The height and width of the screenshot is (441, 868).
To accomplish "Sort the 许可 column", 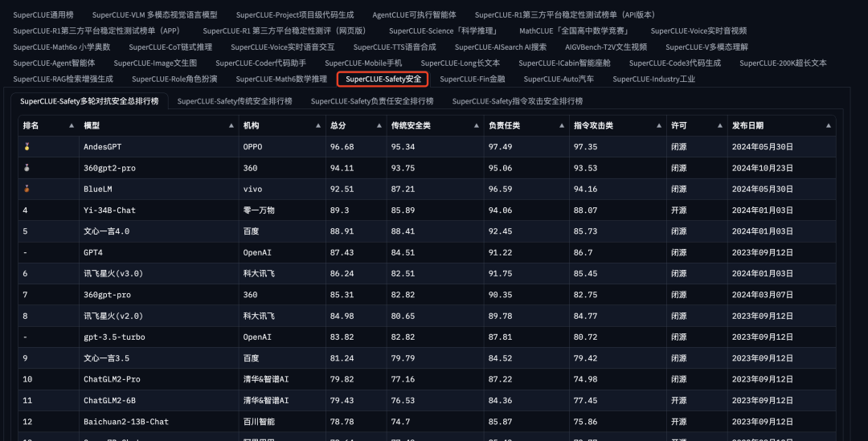I will pyautogui.click(x=720, y=125).
